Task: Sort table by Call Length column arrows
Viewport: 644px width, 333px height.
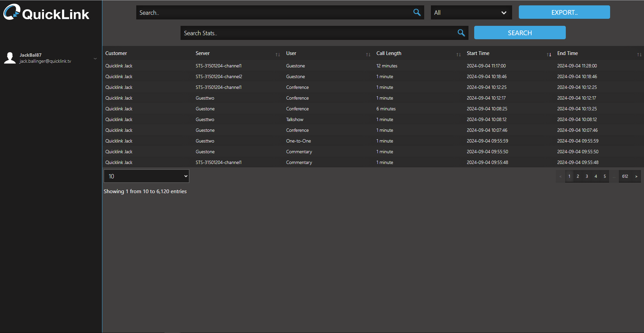Action: pyautogui.click(x=458, y=55)
